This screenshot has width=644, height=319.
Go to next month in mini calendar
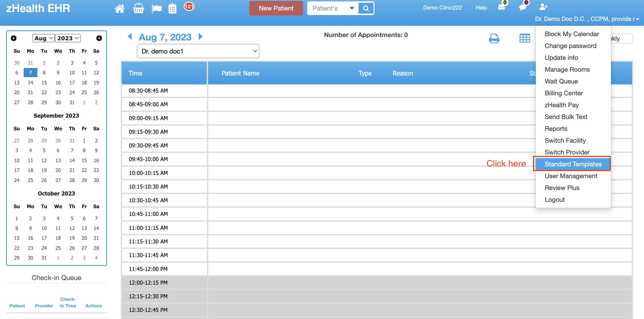point(99,38)
